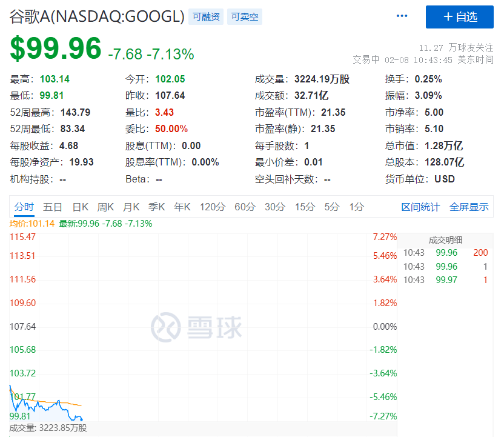Open the three-dots more options menu
Viewport: 504px width, 437px height.
tap(402, 16)
